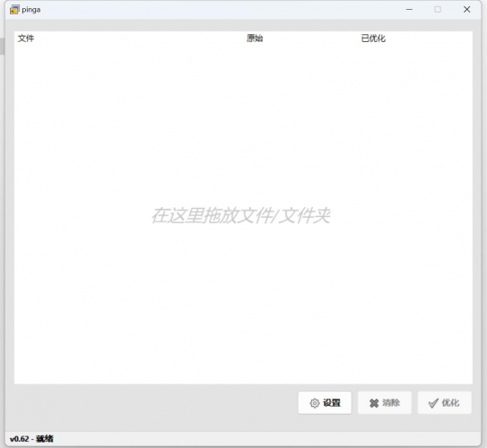
Task: Sort by the 已优化 column header
Action: coord(373,39)
